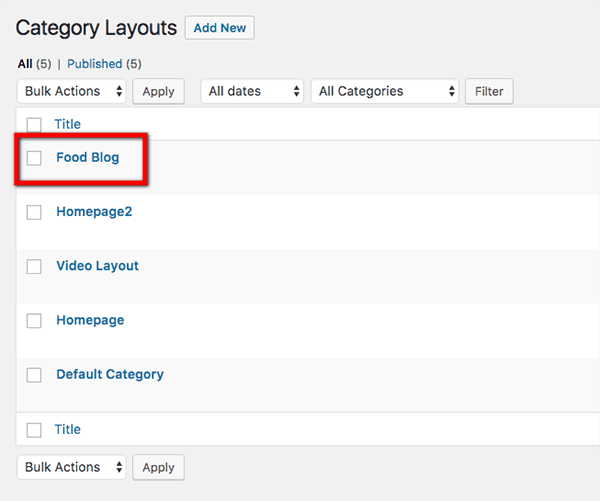Select the Video Layout checkbox
The image size is (600, 501).
point(34,266)
